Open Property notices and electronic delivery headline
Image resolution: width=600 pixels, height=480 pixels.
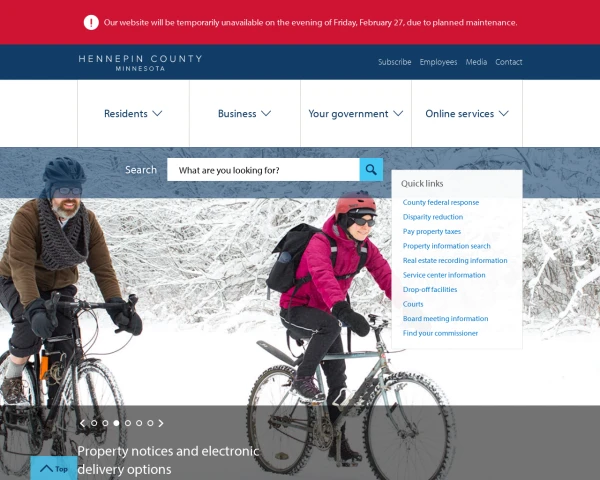[x=168, y=460]
